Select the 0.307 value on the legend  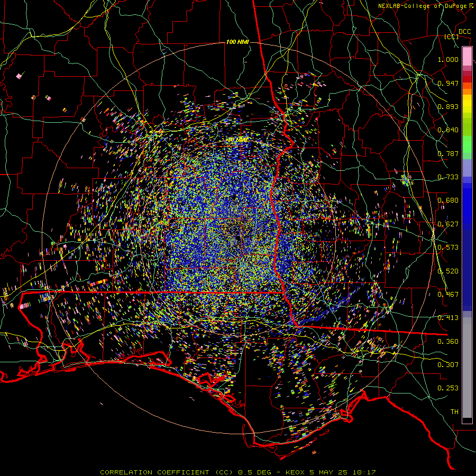[x=448, y=365]
